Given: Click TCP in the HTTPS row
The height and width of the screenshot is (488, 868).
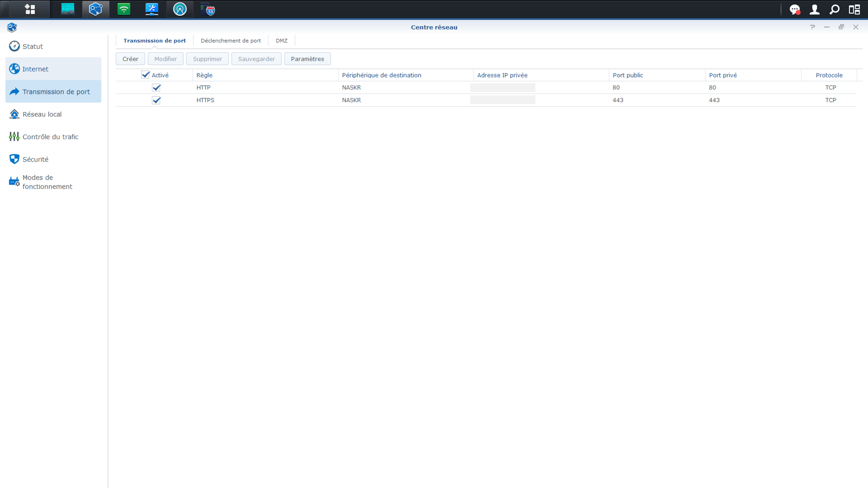Looking at the screenshot, I should pos(831,100).
